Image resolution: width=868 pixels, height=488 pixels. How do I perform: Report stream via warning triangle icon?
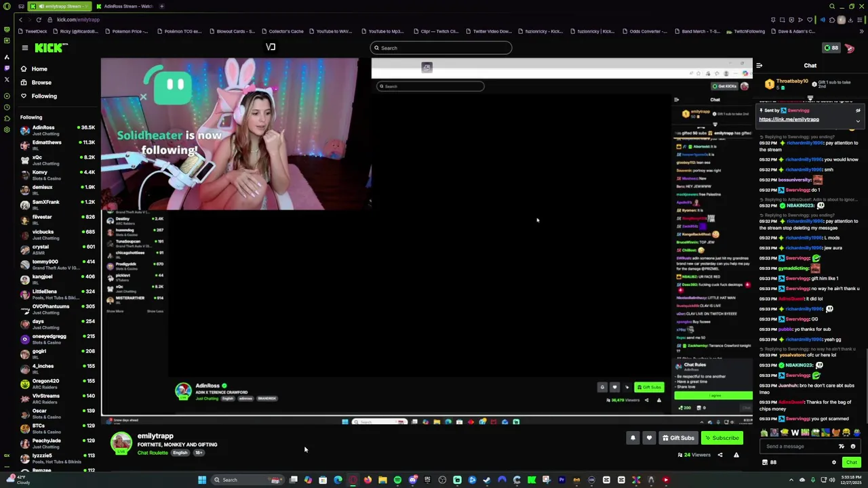736,455
